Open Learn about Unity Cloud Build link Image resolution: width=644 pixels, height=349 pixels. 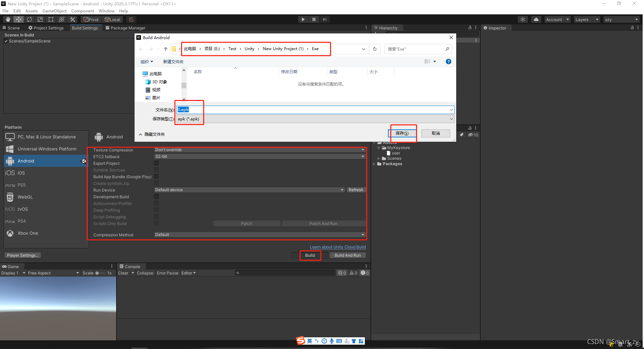tap(338, 247)
